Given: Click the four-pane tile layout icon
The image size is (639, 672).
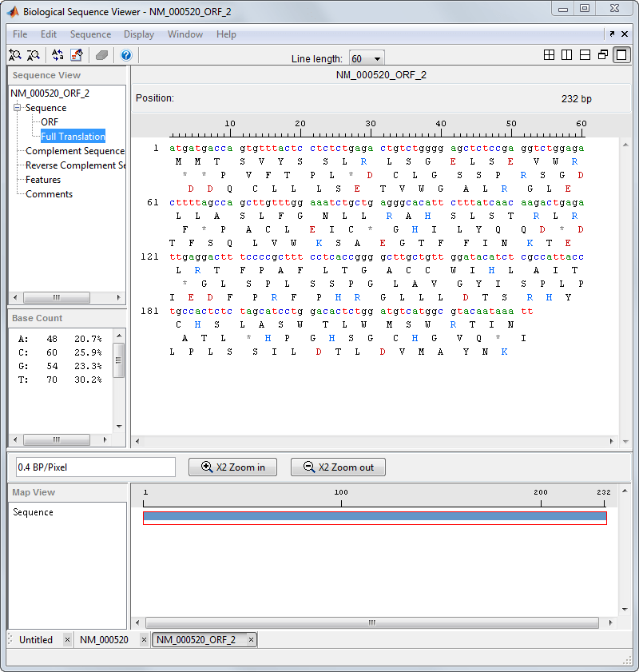Looking at the screenshot, I should 549,55.
